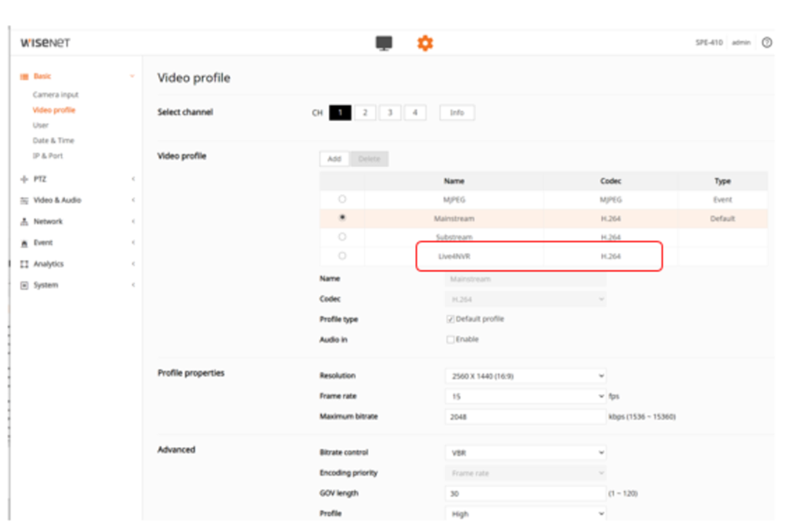Open the Resolution dropdown
The image size is (785, 532).
pos(525,377)
